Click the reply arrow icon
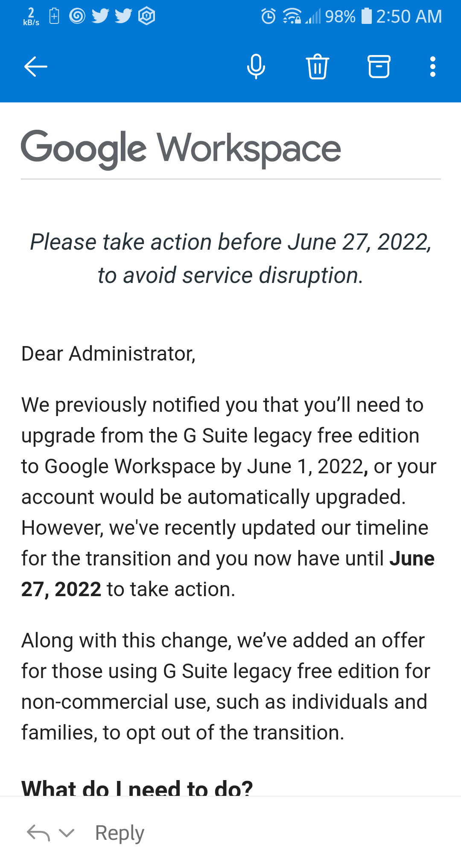This screenshot has height=868, width=461. coord(38,833)
